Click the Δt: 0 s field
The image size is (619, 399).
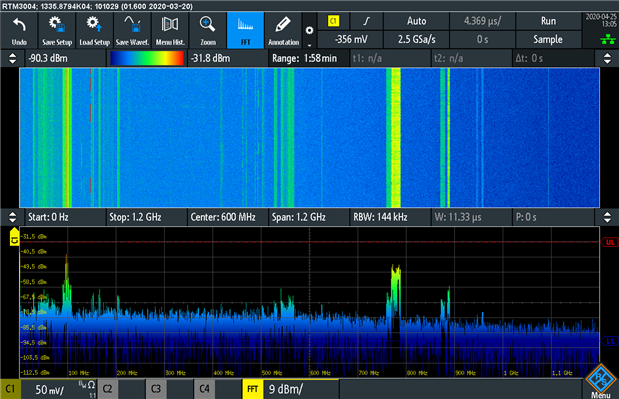[553, 58]
